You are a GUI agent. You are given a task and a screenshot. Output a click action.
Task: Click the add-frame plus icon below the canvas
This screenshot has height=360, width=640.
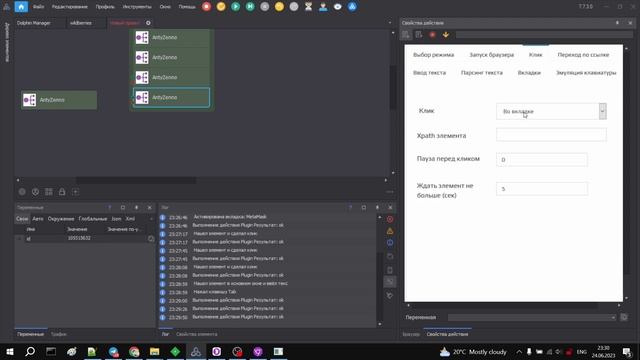(x=76, y=192)
